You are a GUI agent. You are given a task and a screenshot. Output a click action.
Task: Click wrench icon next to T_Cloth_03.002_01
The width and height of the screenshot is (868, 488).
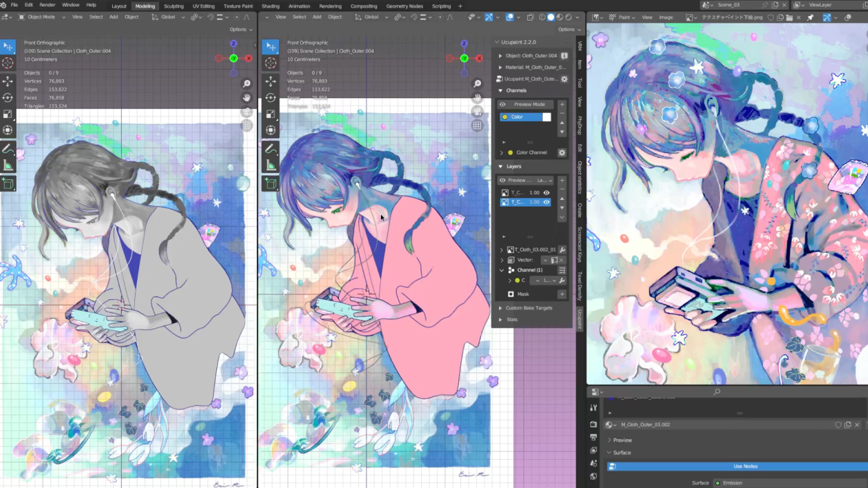(x=562, y=249)
